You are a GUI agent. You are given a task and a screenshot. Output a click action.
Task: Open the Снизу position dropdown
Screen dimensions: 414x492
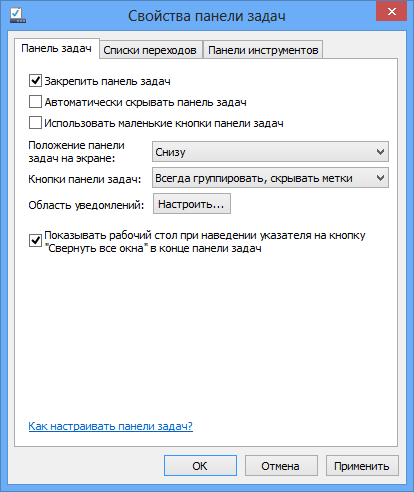(270, 152)
